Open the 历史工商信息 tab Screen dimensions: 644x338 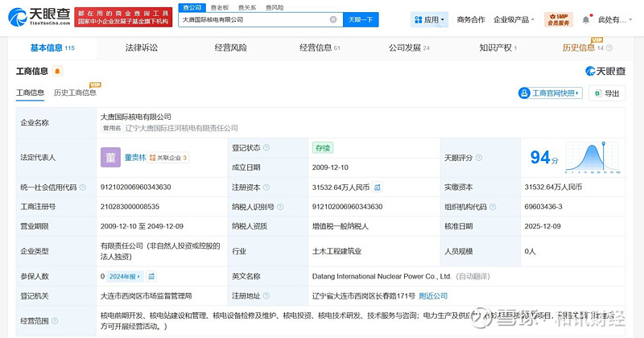coord(75,93)
